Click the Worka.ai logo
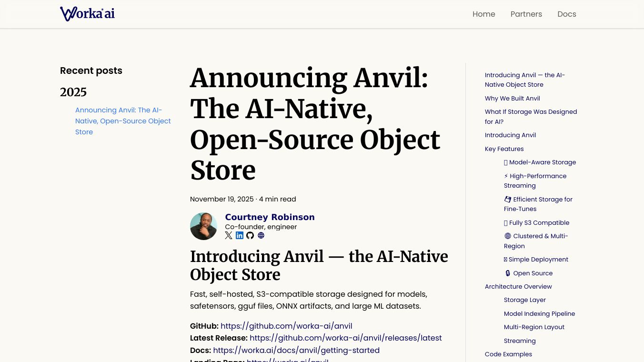 (87, 14)
